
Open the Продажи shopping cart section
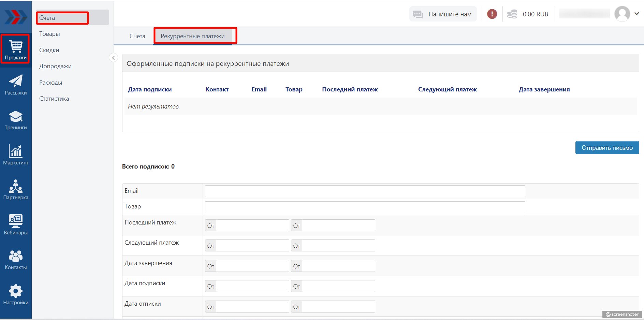tap(16, 49)
